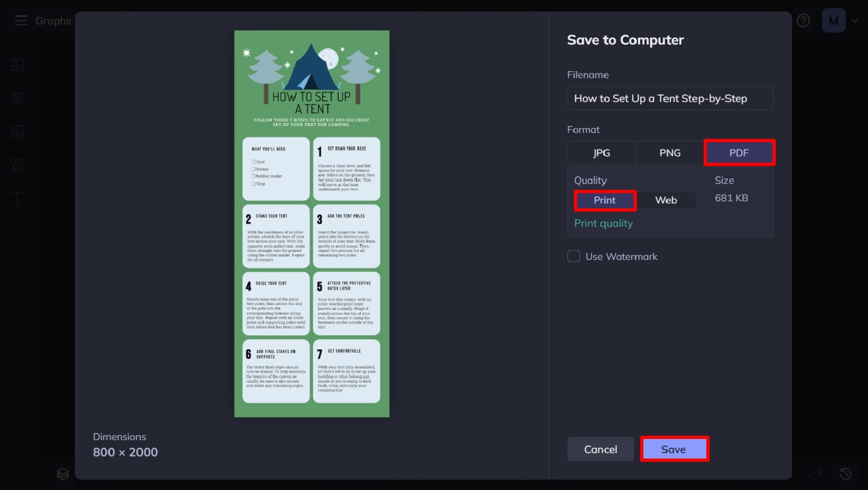Select Print quality option
Image resolution: width=868 pixels, height=490 pixels.
[x=604, y=200]
